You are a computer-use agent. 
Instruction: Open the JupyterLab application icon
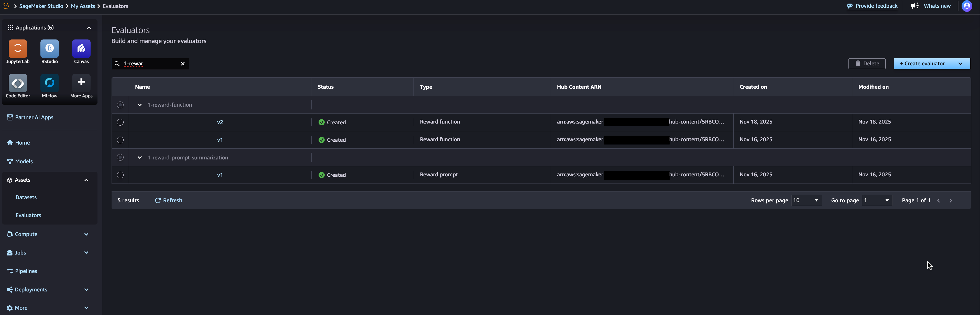pyautogui.click(x=18, y=48)
